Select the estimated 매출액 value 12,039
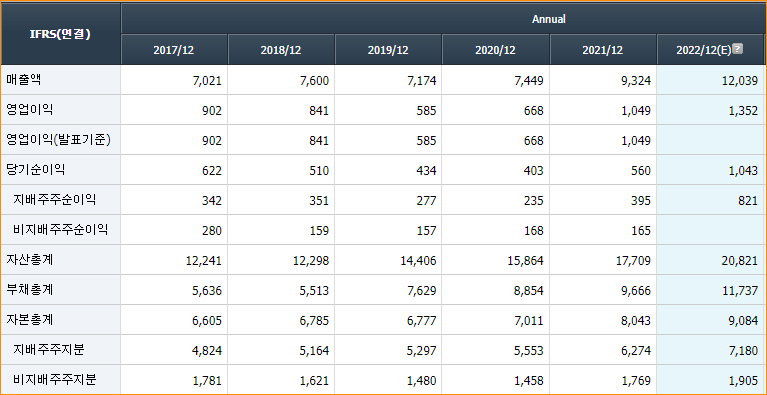Screen dimensions: 767x395 point(740,81)
